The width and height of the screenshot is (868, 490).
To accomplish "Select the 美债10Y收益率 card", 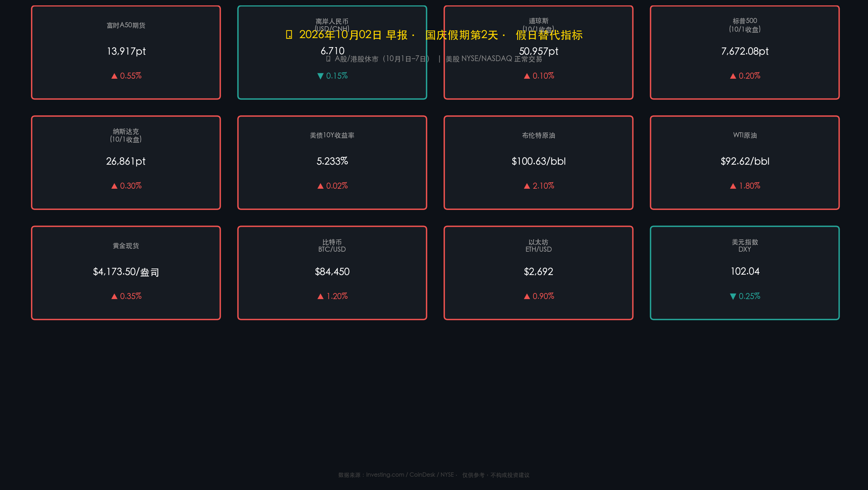I will [x=332, y=162].
